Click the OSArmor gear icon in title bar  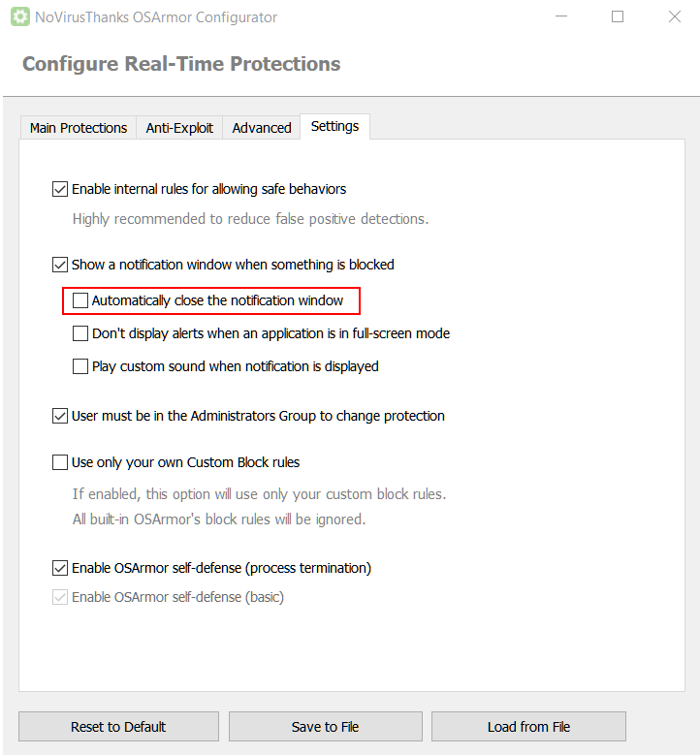click(18, 17)
